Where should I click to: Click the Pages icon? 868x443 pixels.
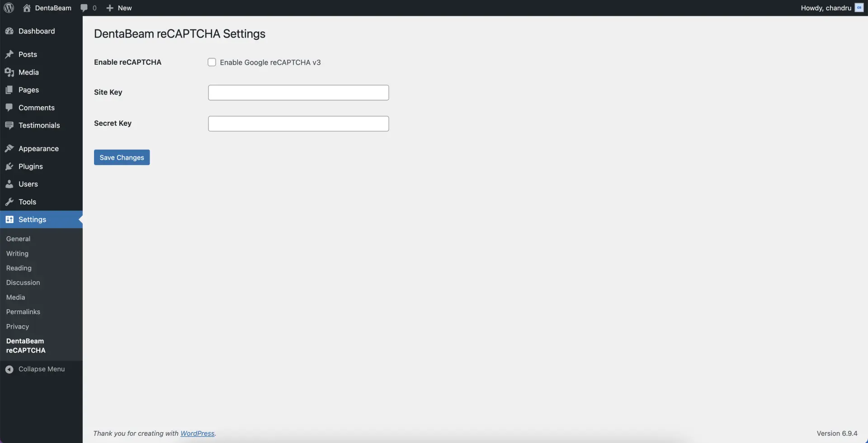(9, 90)
